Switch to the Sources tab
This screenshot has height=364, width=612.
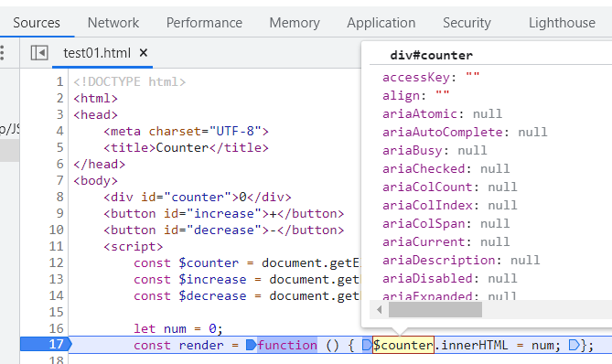point(37,23)
